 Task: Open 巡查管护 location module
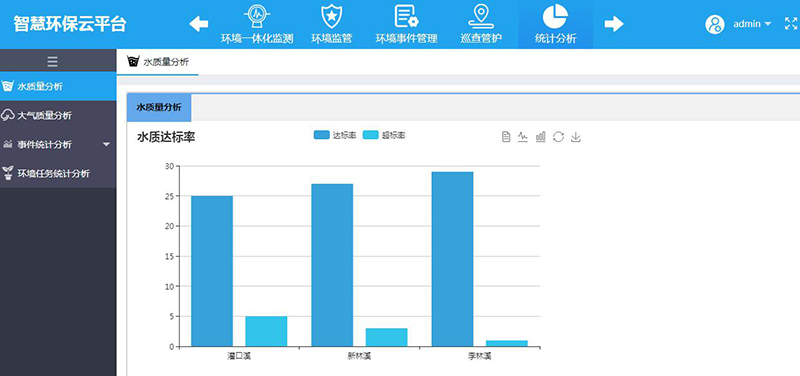pos(481,24)
